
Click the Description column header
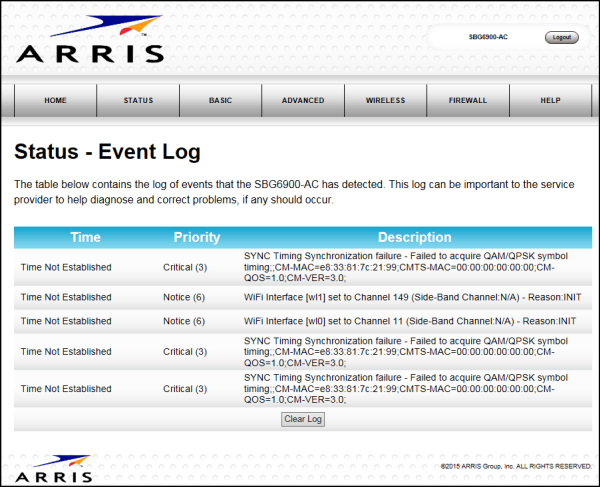pos(414,238)
